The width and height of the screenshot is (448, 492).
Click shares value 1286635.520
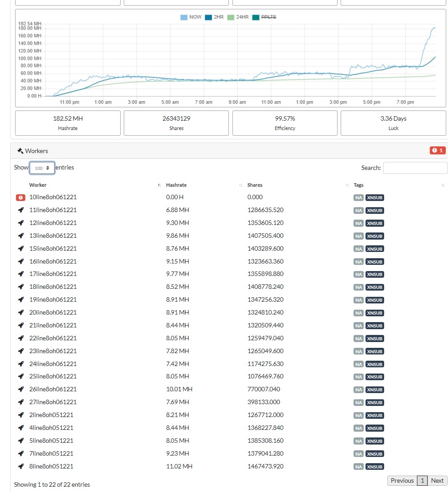[265, 210]
